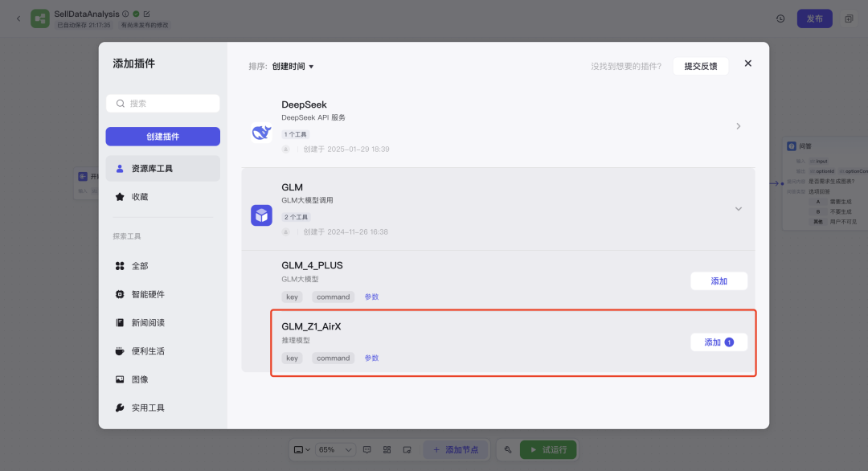
Task: Select the 图像 category
Action: click(162, 379)
